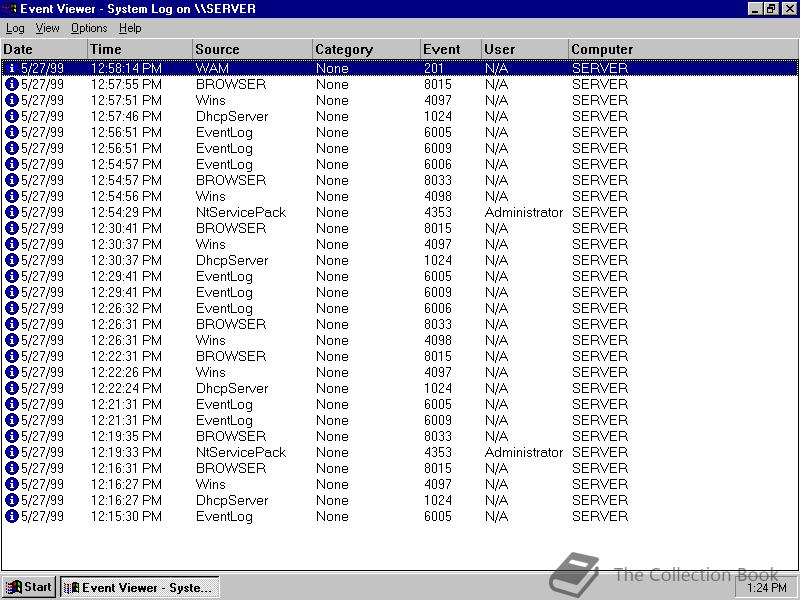
Task: Click info icon of EventLog 6009 at 12:56:51 PM
Action: tap(12, 148)
